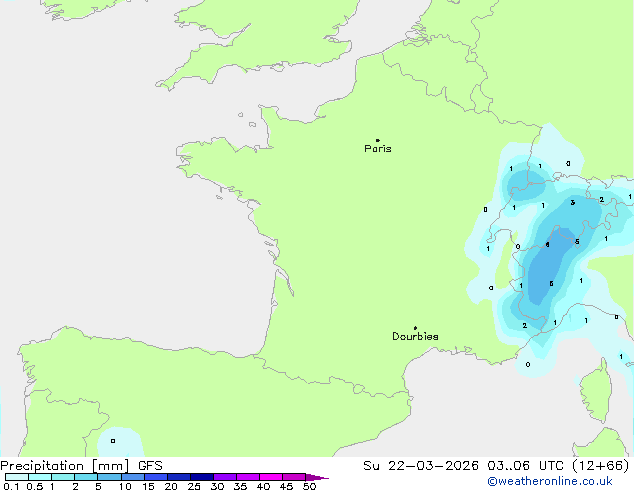Image resolution: width=634 pixels, height=490 pixels.
Task: Pick the 0.1–0.5 mm legend color
Action: pos(17,477)
